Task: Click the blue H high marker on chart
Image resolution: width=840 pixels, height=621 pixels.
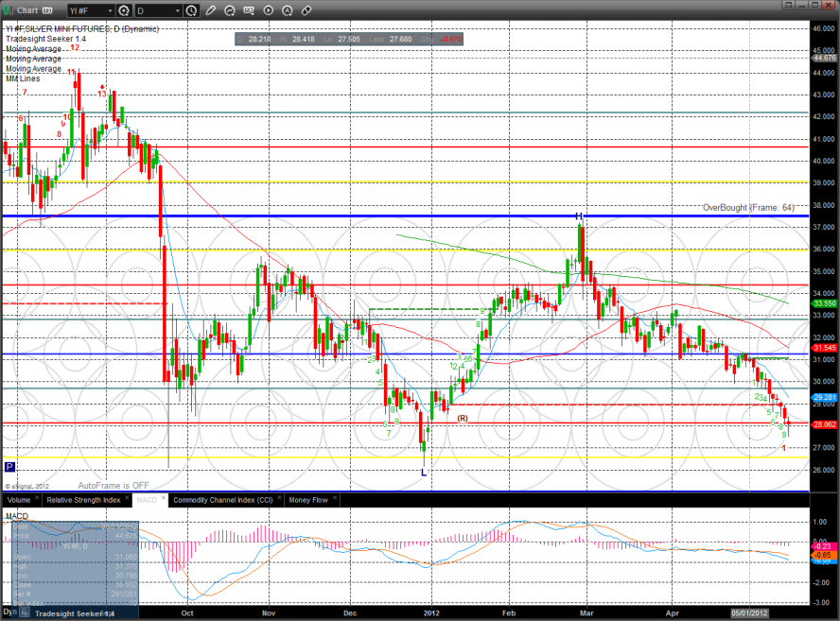Action: (x=579, y=216)
